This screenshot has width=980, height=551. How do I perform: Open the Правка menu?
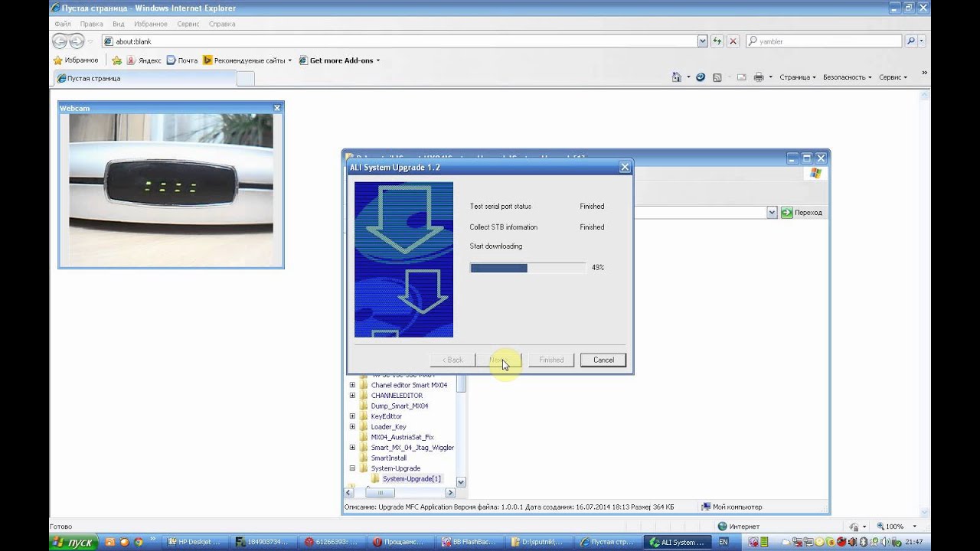click(x=92, y=24)
